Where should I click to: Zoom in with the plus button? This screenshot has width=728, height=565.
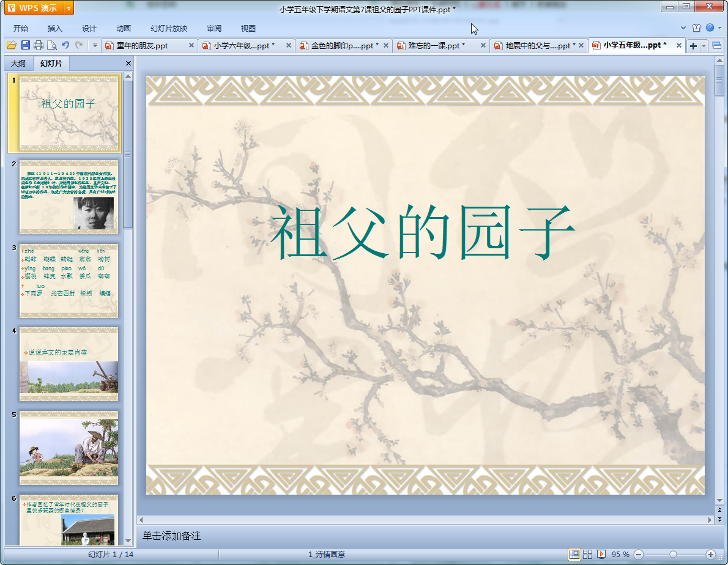[x=710, y=555]
